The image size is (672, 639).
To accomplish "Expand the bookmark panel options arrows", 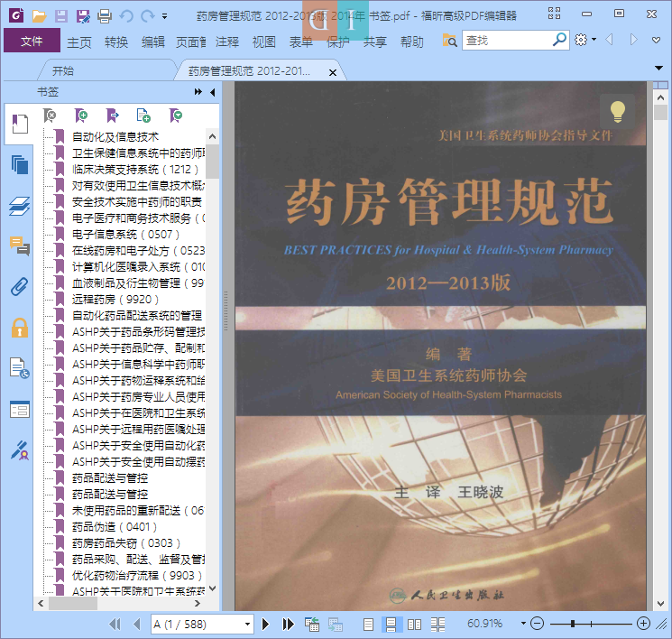I will (198, 92).
